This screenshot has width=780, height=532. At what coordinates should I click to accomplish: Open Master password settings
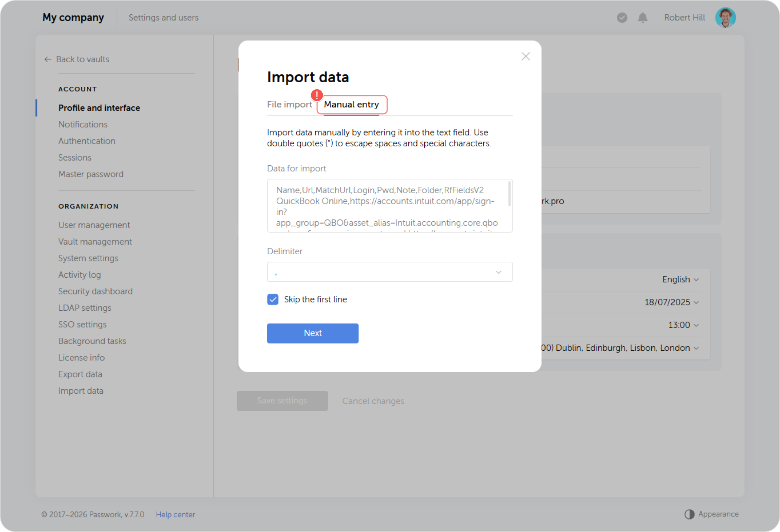click(x=90, y=174)
